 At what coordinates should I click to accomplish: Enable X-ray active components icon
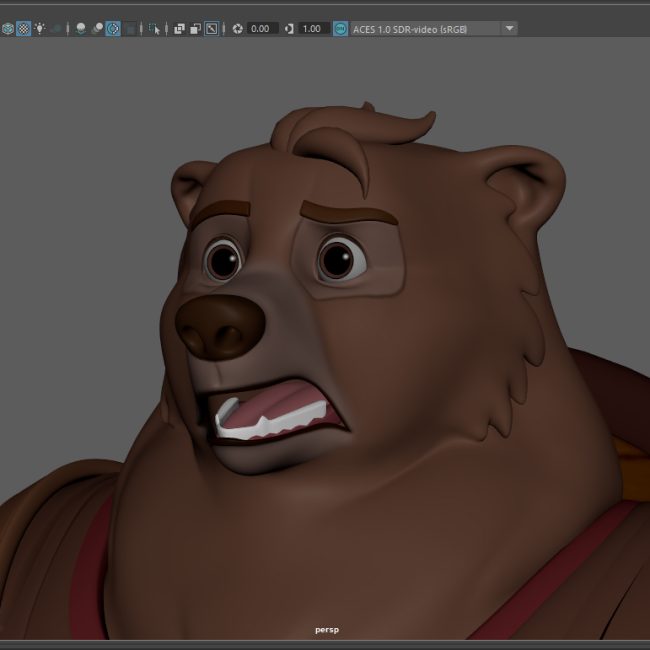coord(195,29)
